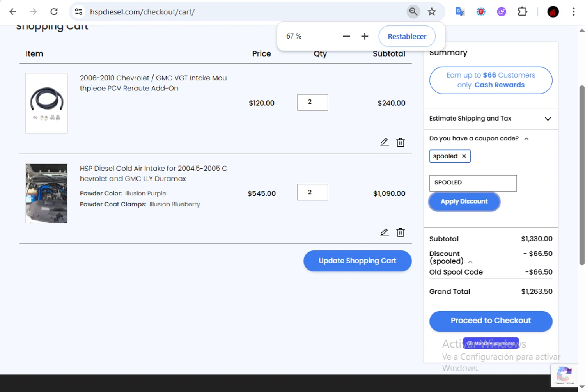Go back to the previous page
This screenshot has height=392, width=585.
(13, 12)
